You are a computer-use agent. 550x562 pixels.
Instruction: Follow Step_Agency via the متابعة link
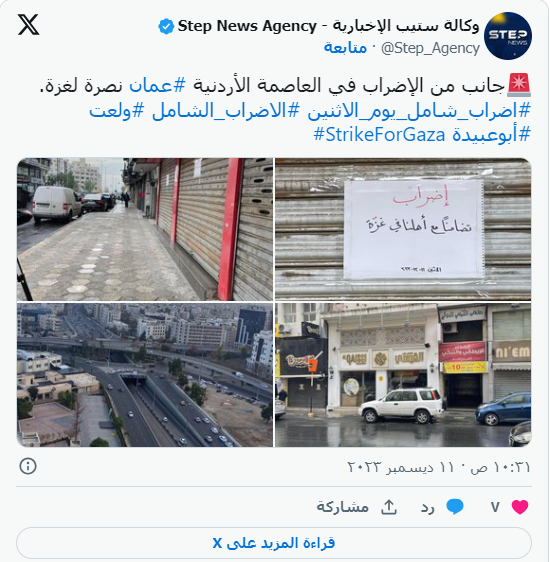click(345, 48)
